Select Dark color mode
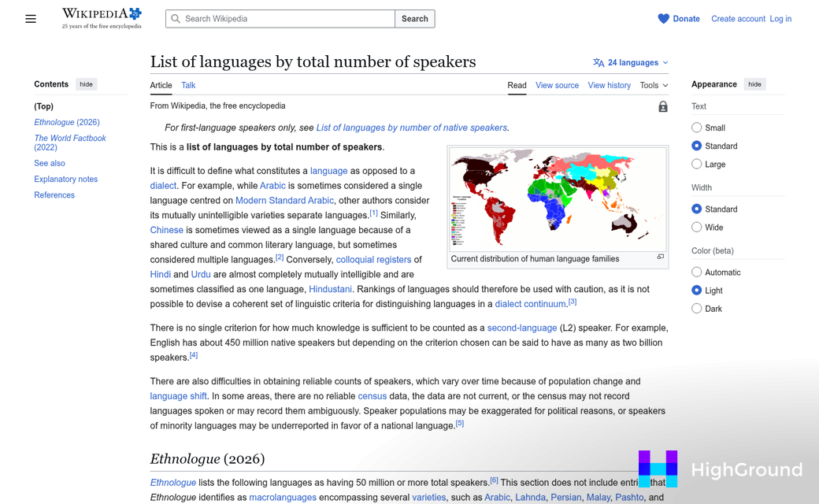This screenshot has height=504, width=819. pos(696,309)
